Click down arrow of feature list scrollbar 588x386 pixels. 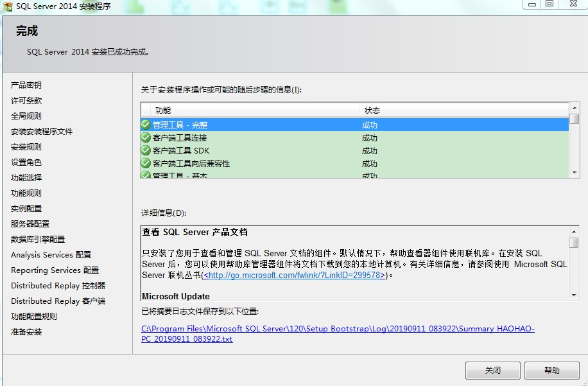click(x=574, y=173)
